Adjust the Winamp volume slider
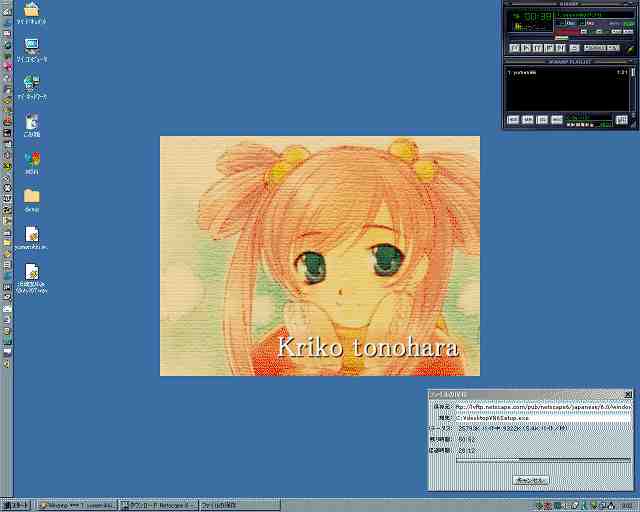Image resolution: width=640 pixels, height=512 pixels. (568, 32)
